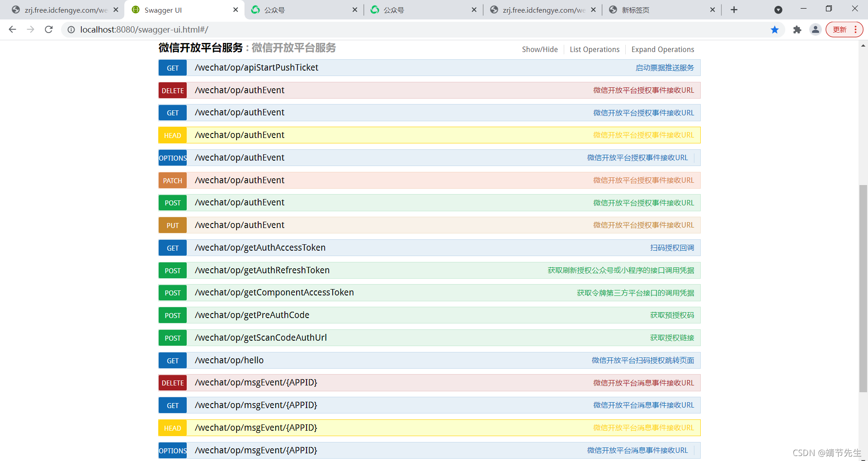Go back to previous page

click(x=13, y=29)
